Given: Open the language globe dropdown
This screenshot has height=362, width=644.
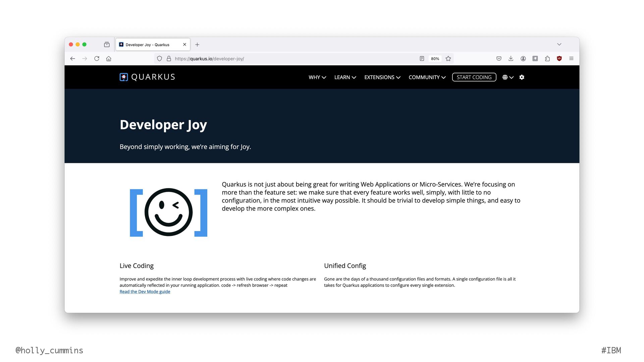Looking at the screenshot, I should coord(508,77).
